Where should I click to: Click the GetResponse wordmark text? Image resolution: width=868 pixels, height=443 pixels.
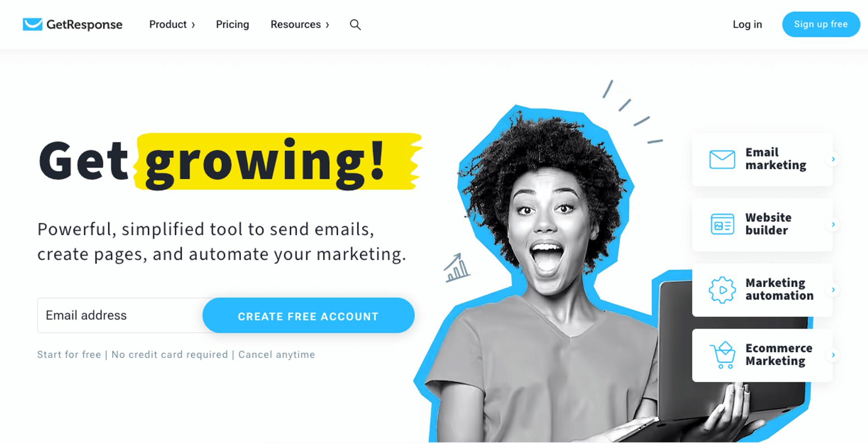pos(84,24)
